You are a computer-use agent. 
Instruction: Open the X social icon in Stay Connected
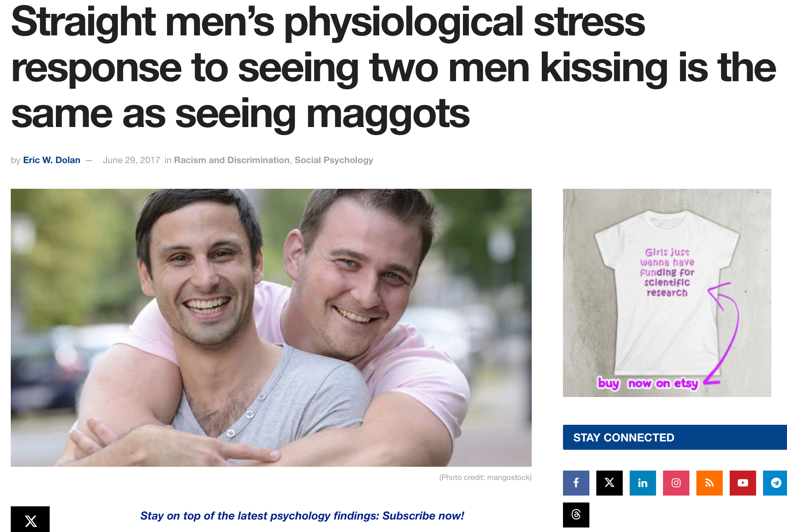[x=609, y=483]
